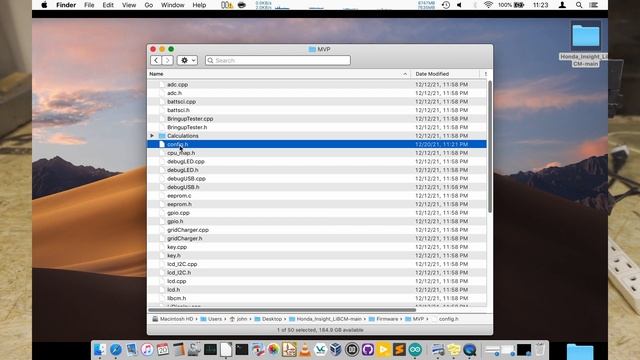Select the config.h file
The width and height of the screenshot is (640, 360).
click(x=317, y=144)
